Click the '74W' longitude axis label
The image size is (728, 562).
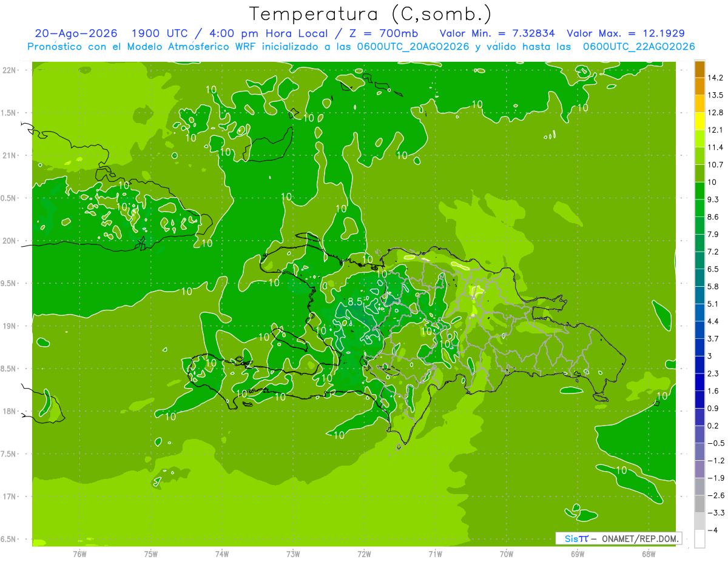(222, 554)
